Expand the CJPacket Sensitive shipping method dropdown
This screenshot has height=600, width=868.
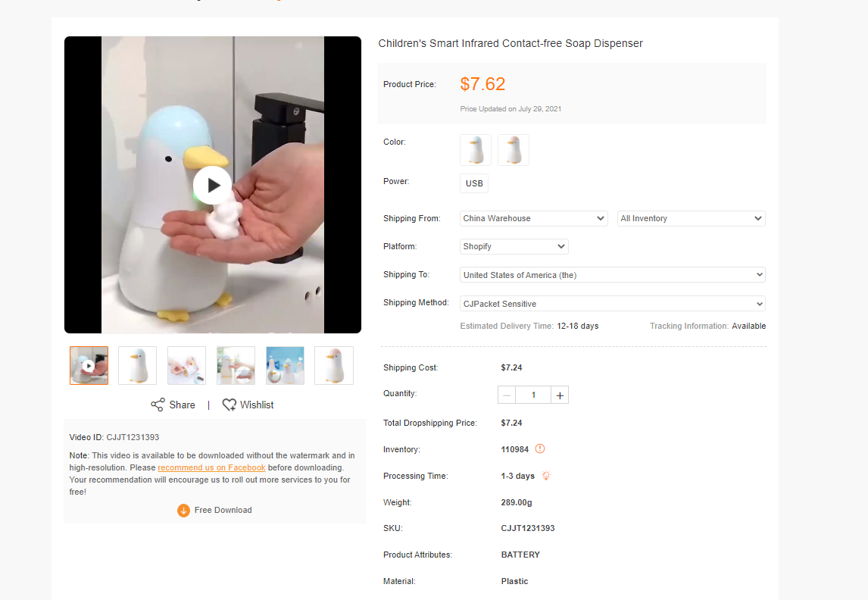(613, 304)
